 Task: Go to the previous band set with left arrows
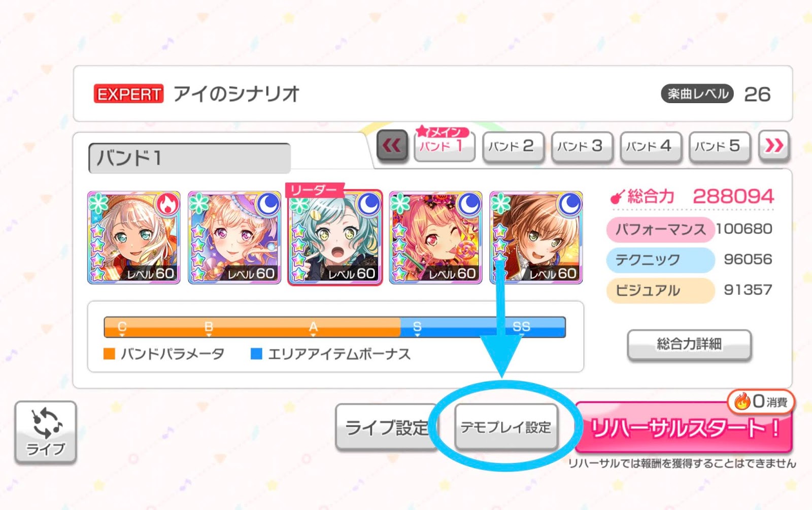[392, 146]
